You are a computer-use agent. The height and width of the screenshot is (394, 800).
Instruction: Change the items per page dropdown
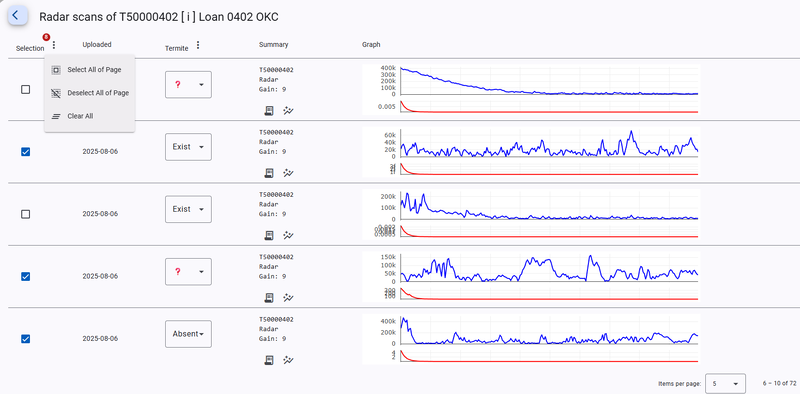coord(725,383)
